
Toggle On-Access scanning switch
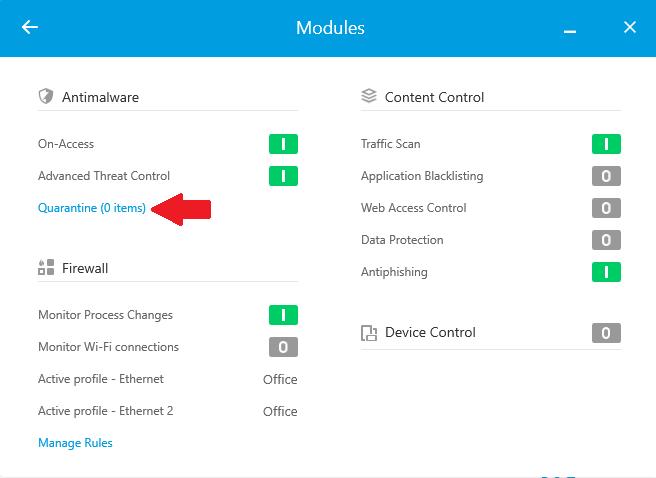pos(283,144)
